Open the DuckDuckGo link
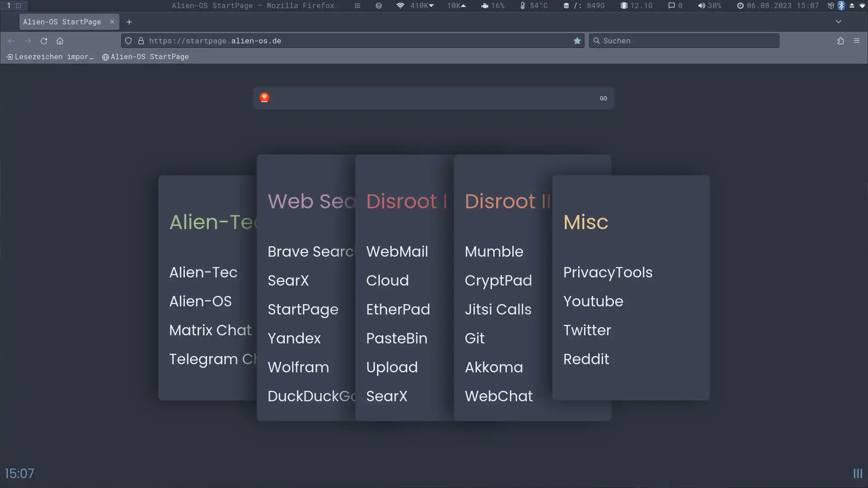Viewport: 868px width, 488px height. point(311,396)
